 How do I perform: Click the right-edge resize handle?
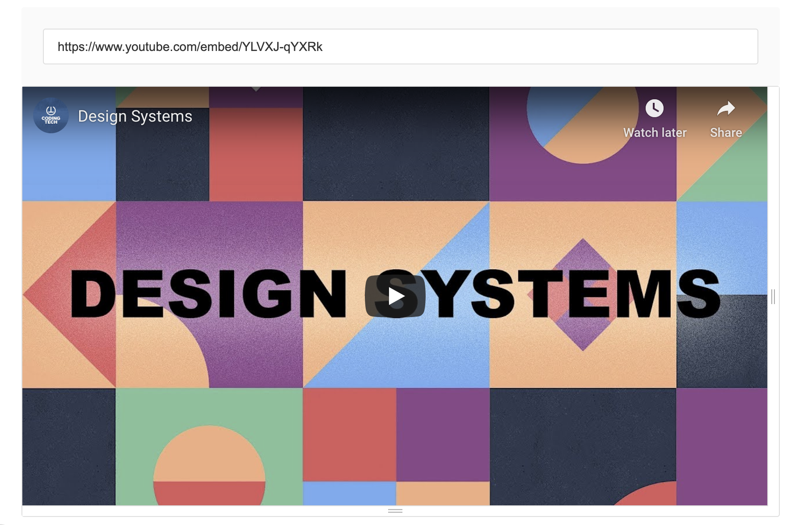click(773, 296)
